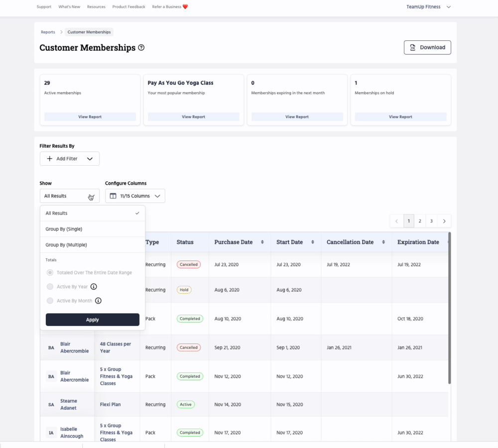Sort by Cancellation Date column arrows
This screenshot has height=448, width=498.
click(383, 242)
